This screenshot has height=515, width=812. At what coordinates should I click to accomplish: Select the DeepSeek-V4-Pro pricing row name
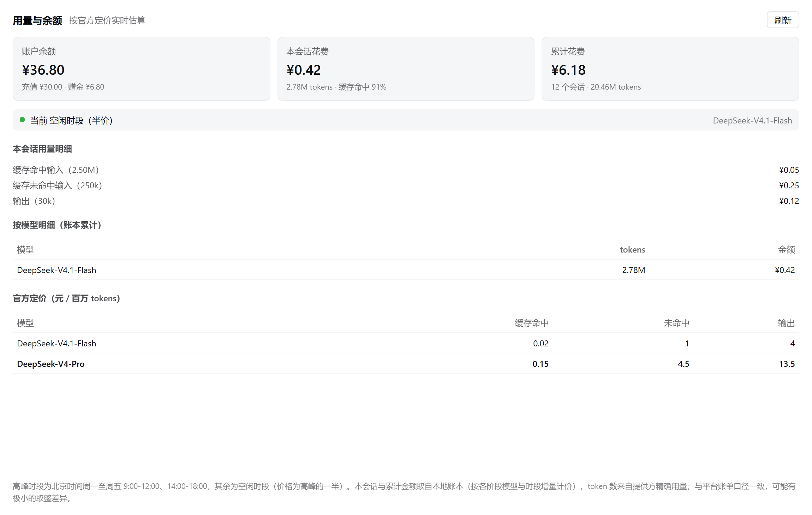click(51, 364)
